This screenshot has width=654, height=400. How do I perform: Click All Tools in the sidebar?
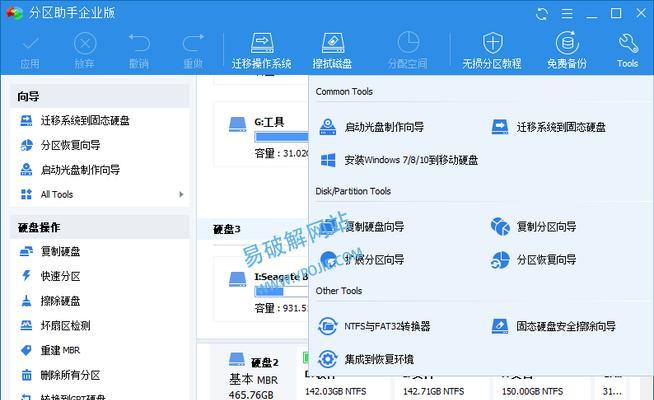[57, 194]
